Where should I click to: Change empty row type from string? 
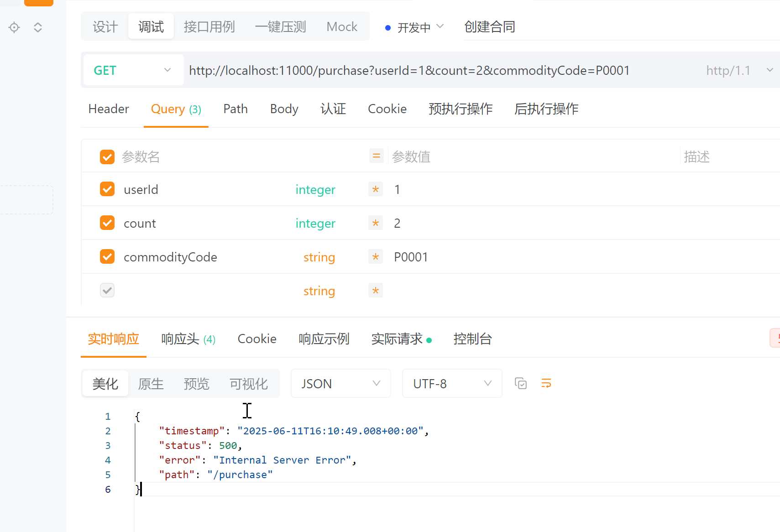point(319,291)
